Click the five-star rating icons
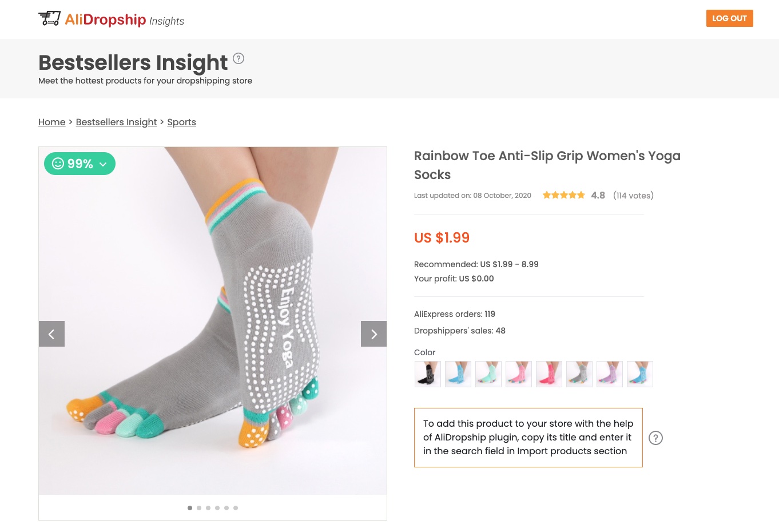779x532 pixels. tap(563, 195)
